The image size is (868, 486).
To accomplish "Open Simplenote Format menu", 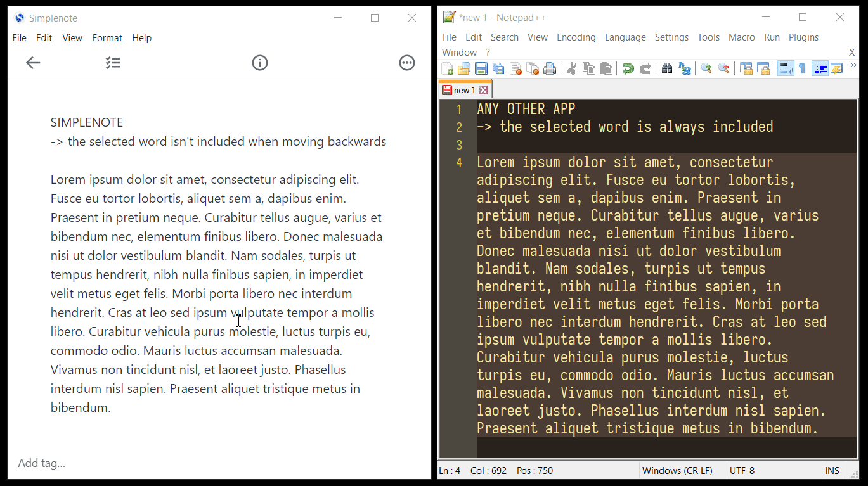I will point(107,38).
